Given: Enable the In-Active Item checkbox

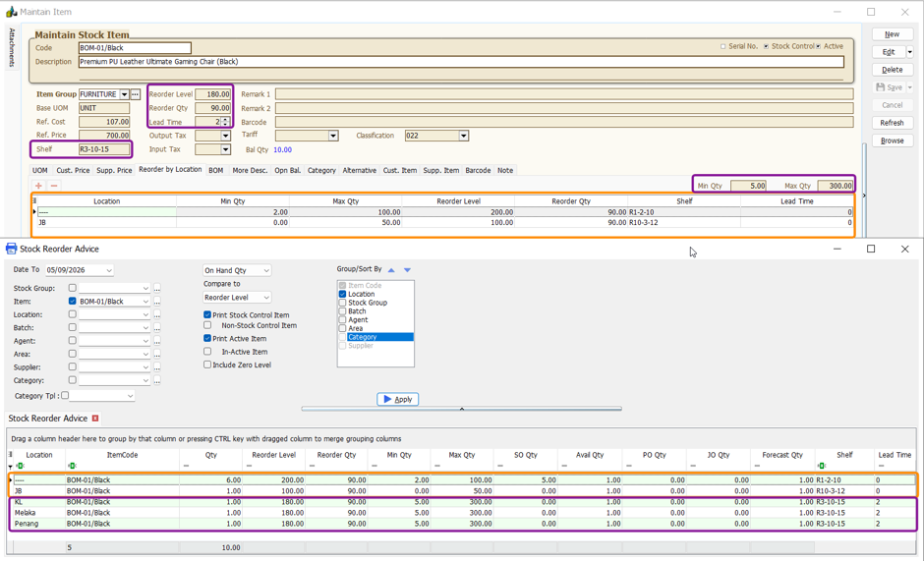Looking at the screenshot, I should (207, 351).
